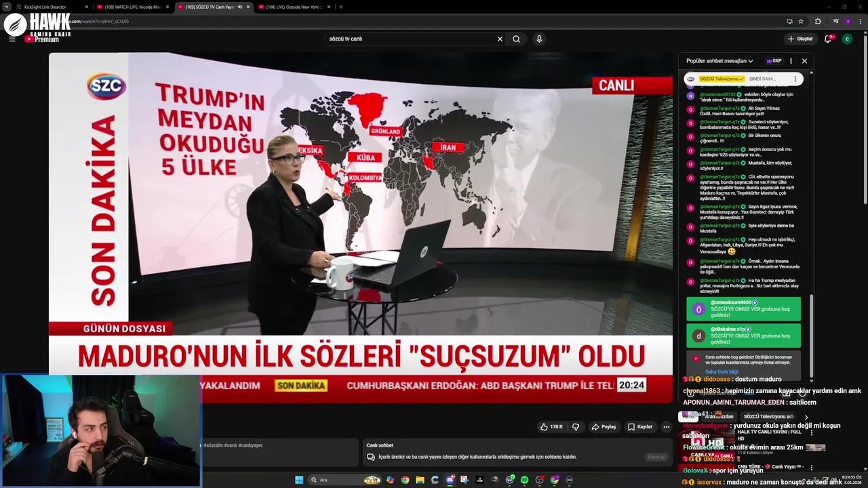
Task: Close the live chat panel
Action: coord(804,61)
